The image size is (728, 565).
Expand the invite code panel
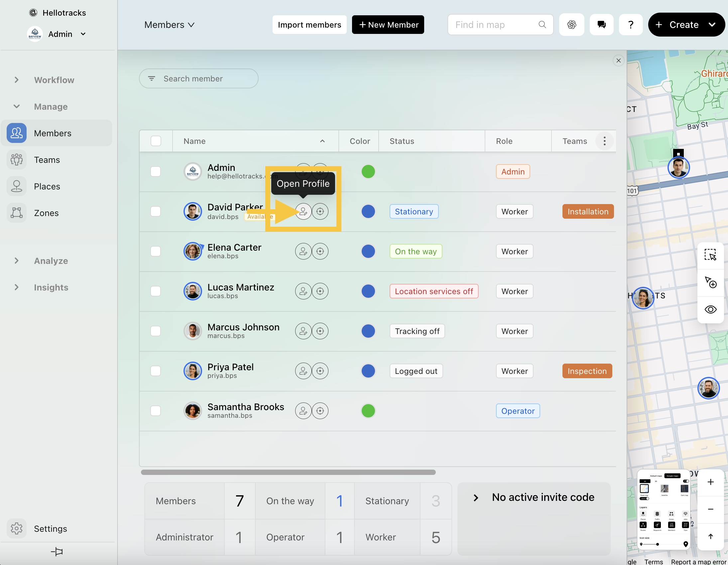tap(476, 498)
